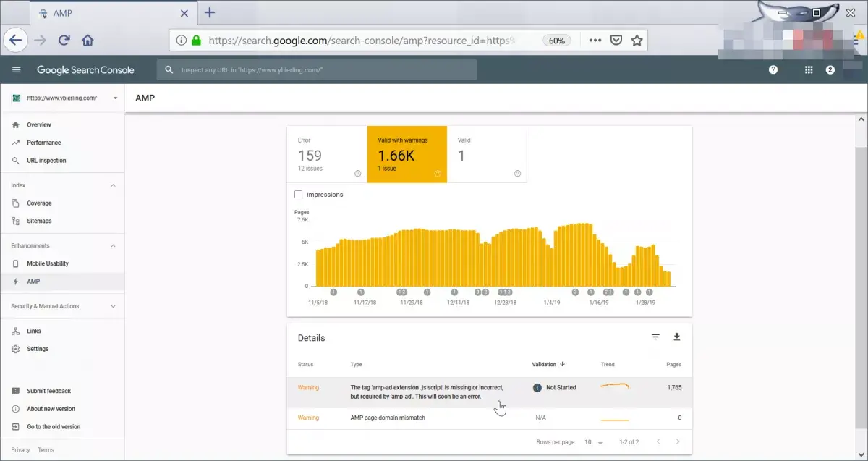
Task: Enable the Impressions checkbox
Action: tap(299, 195)
